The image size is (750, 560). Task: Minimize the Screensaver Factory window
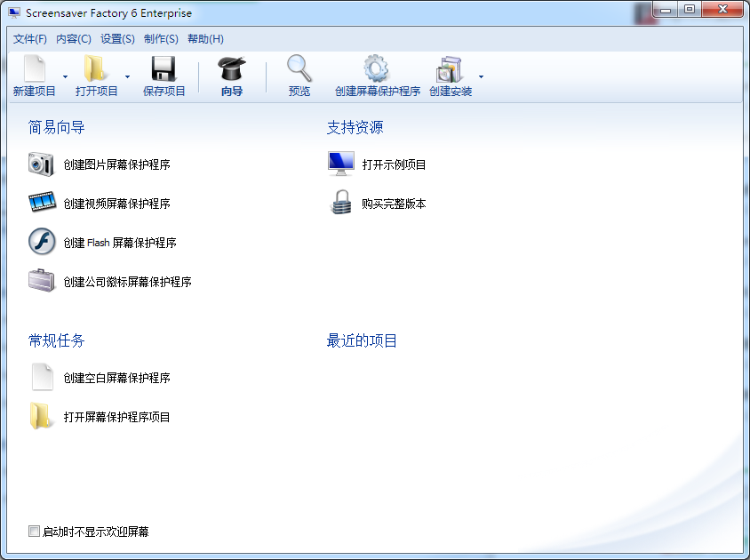[666, 10]
